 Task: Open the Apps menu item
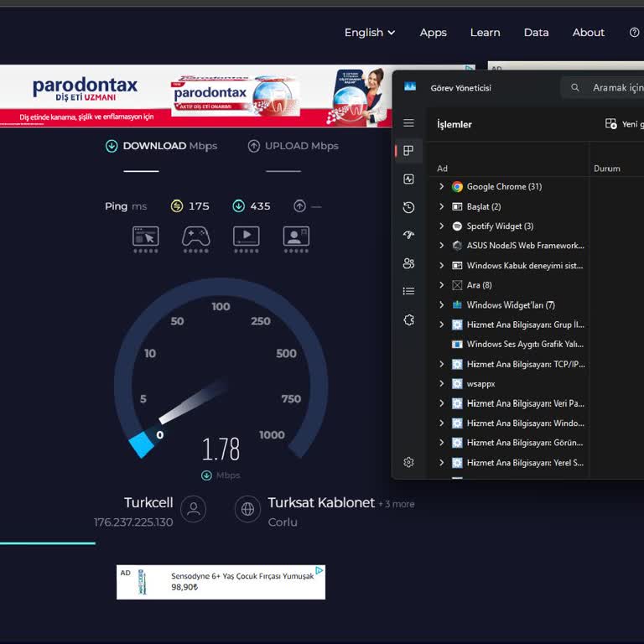[x=433, y=33]
